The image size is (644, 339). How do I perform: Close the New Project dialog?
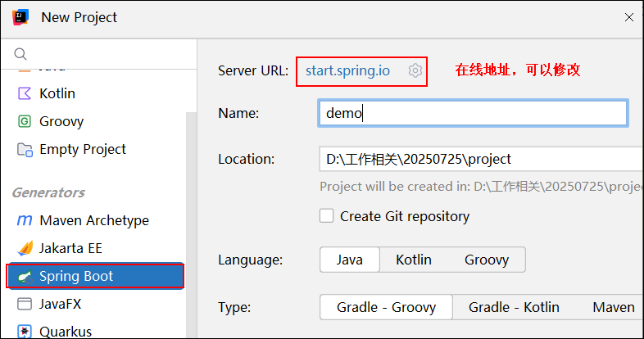pyautogui.click(x=628, y=17)
